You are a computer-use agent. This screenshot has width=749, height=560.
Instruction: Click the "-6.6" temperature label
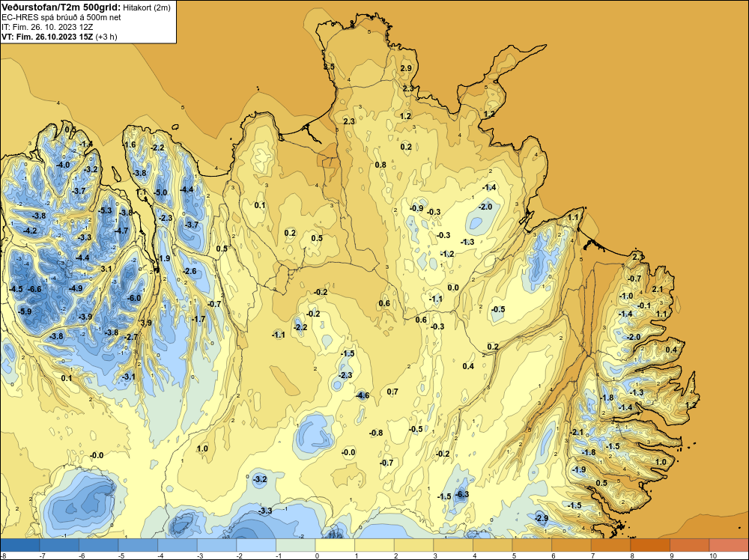pos(34,289)
